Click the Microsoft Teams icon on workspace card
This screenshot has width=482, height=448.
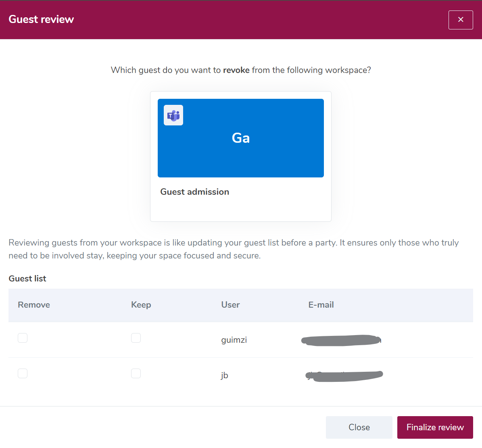click(173, 115)
